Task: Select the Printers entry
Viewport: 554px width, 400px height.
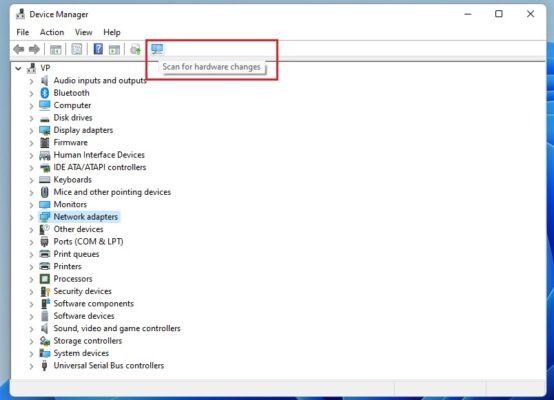Action: tap(67, 266)
